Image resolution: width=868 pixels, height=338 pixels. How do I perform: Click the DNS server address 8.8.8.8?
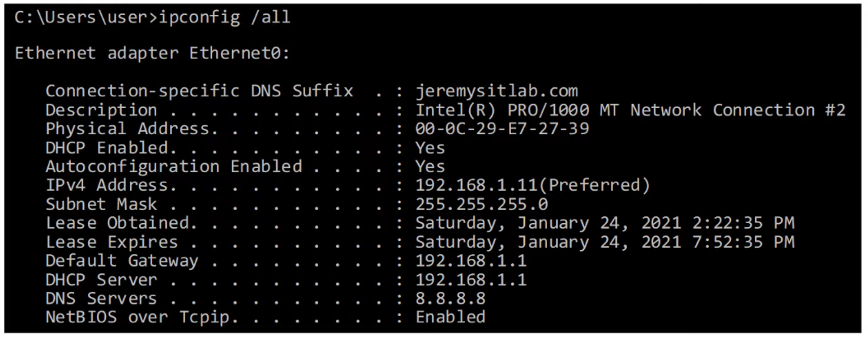[450, 298]
